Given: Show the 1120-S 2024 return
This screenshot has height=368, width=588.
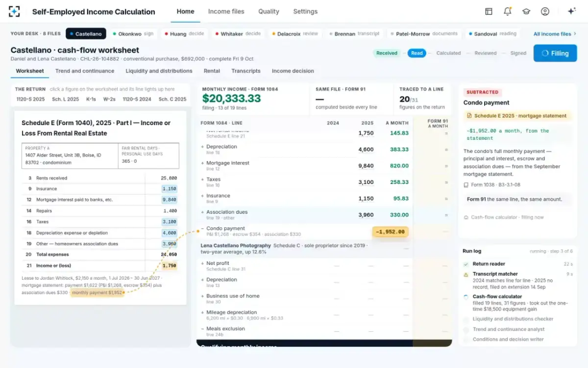Looking at the screenshot, I should coord(137,99).
